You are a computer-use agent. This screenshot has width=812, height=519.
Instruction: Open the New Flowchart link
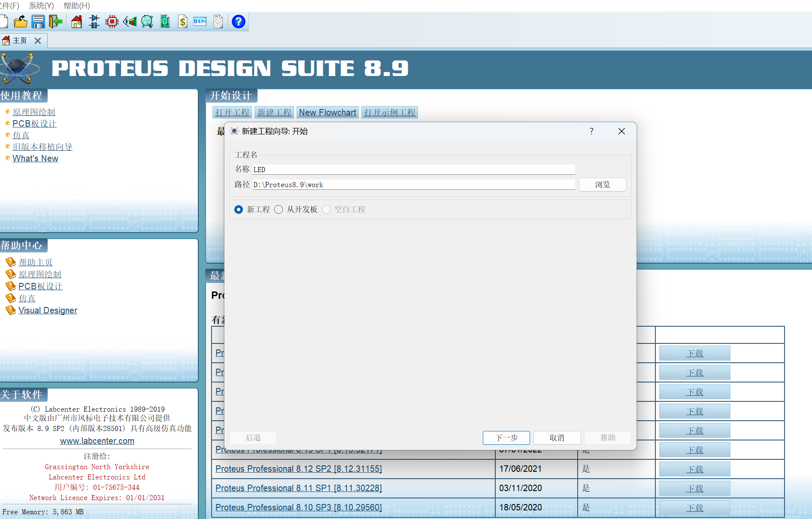(x=327, y=112)
